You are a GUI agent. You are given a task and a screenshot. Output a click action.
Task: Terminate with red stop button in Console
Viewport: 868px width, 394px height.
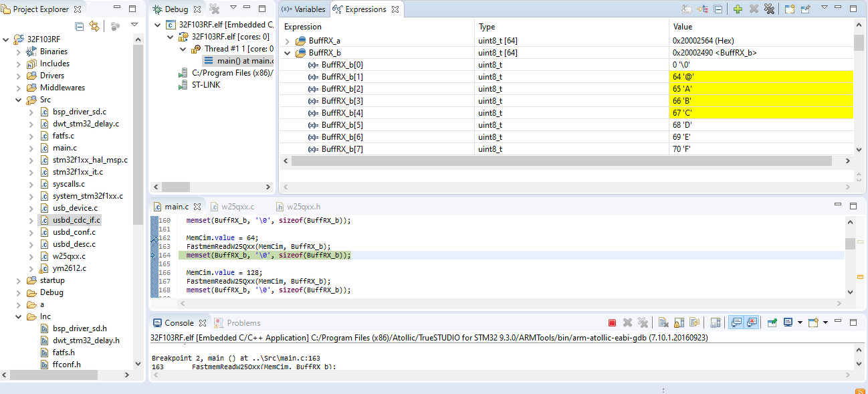(612, 322)
